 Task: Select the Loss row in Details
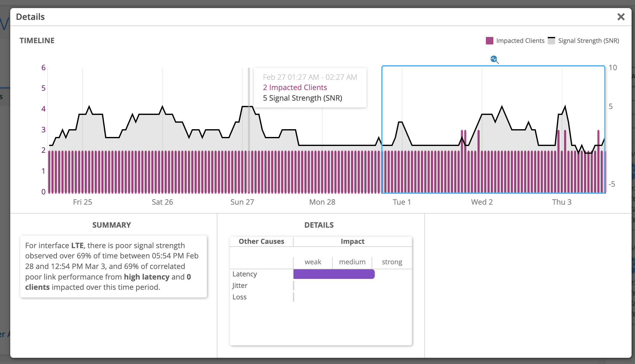[x=240, y=297]
